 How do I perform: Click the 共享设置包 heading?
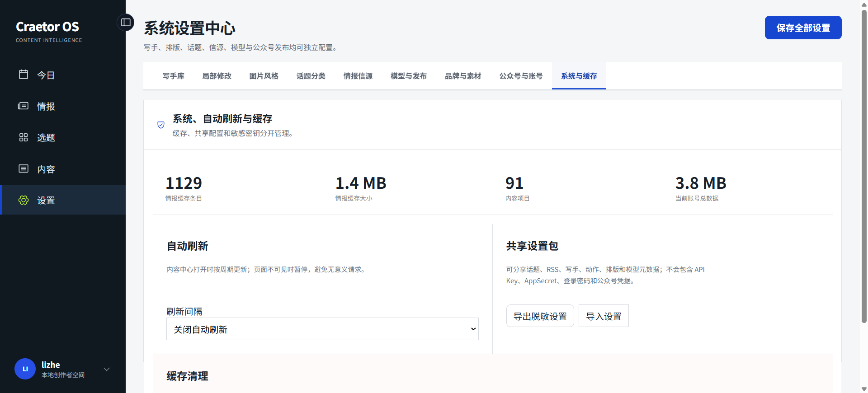tap(532, 246)
